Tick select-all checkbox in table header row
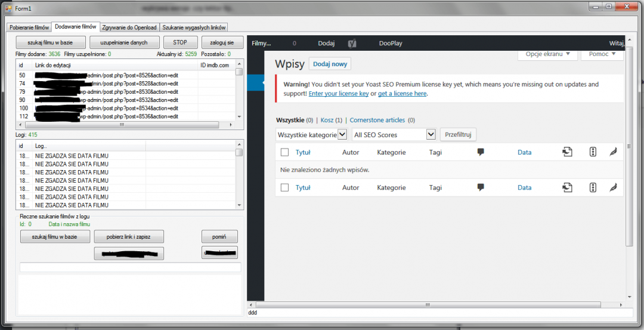Screen dimensions: 644x330 [284, 152]
